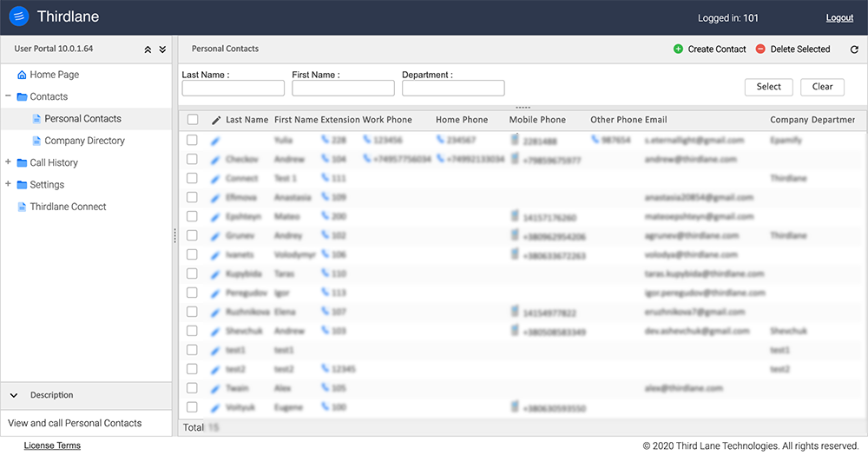The image size is (868, 455).
Task: Click the Department filter field
Action: point(453,88)
